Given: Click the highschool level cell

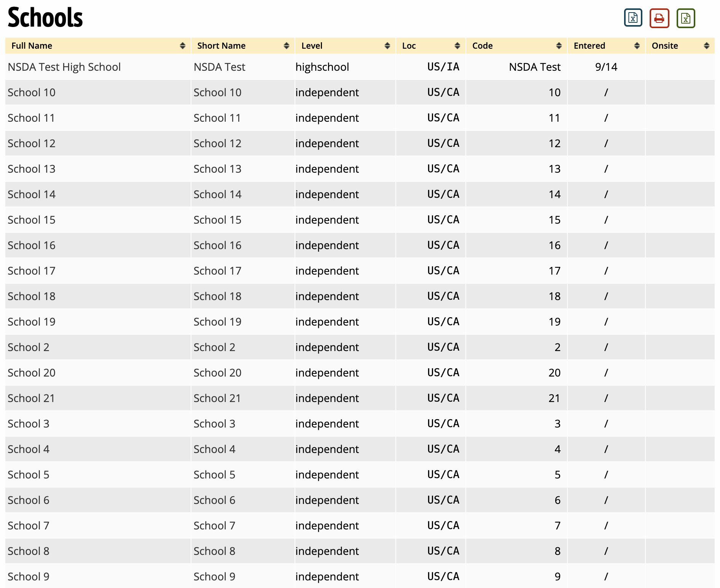Looking at the screenshot, I should (x=322, y=67).
